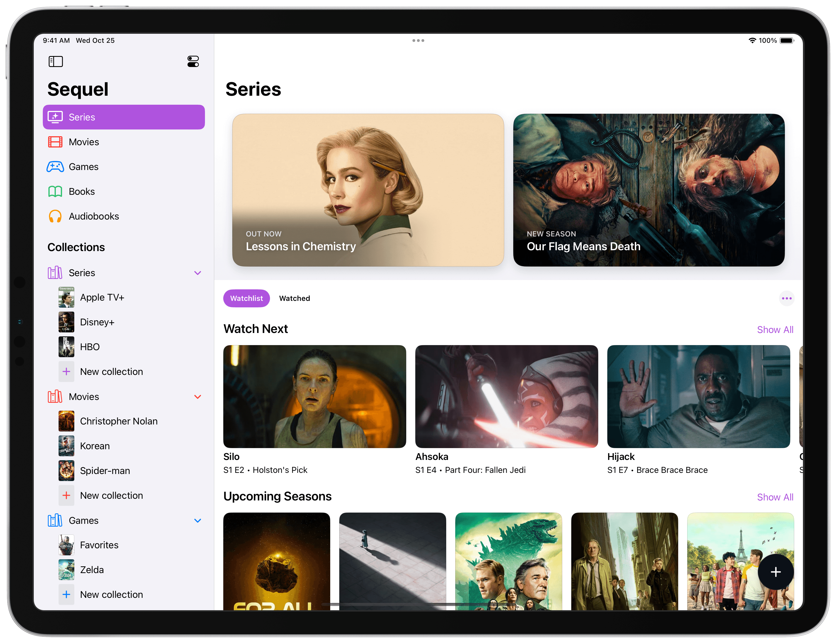The image size is (837, 644).
Task: Open the settings toggles icon in sidebar
Action: [x=193, y=61]
